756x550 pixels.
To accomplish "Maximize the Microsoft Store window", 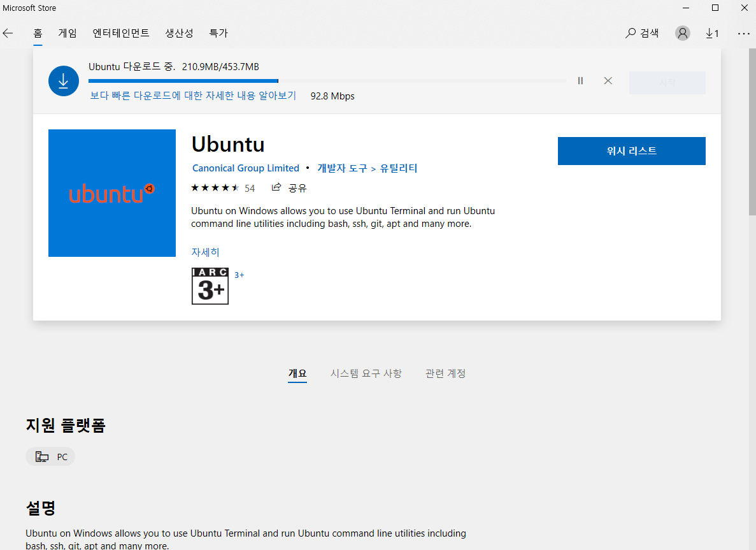I will tap(715, 8).
